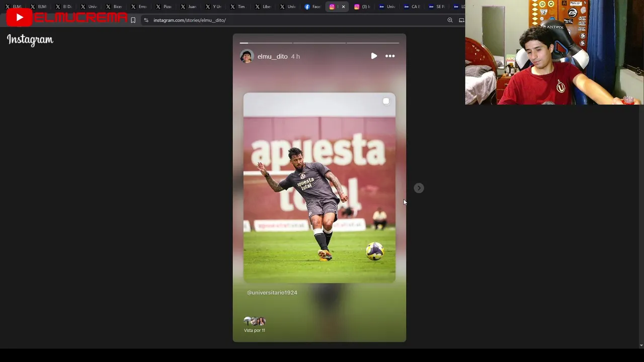This screenshot has height=362, width=644.
Task: Go to next story with the right chevron
Action: 419,188
